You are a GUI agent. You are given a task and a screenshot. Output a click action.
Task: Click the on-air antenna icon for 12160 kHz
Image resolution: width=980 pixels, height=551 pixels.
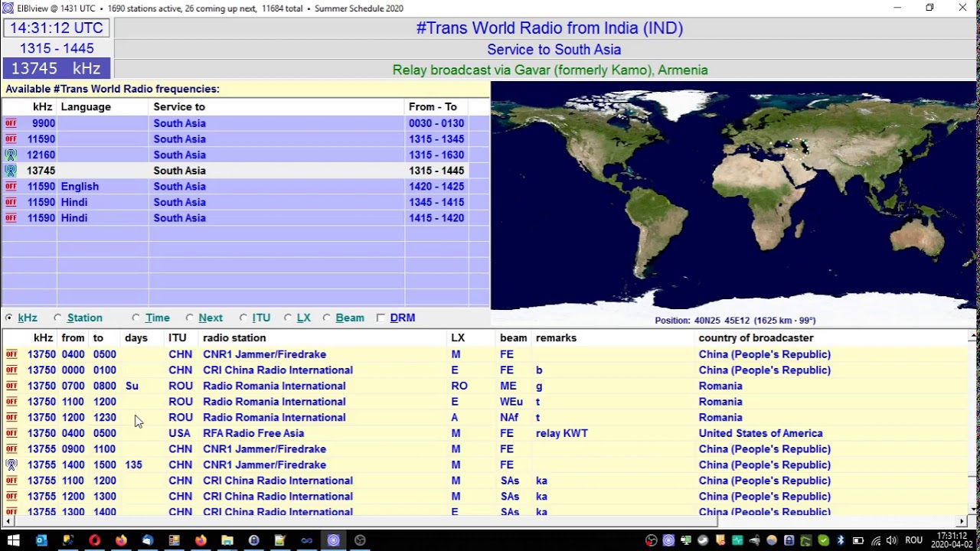tap(11, 155)
